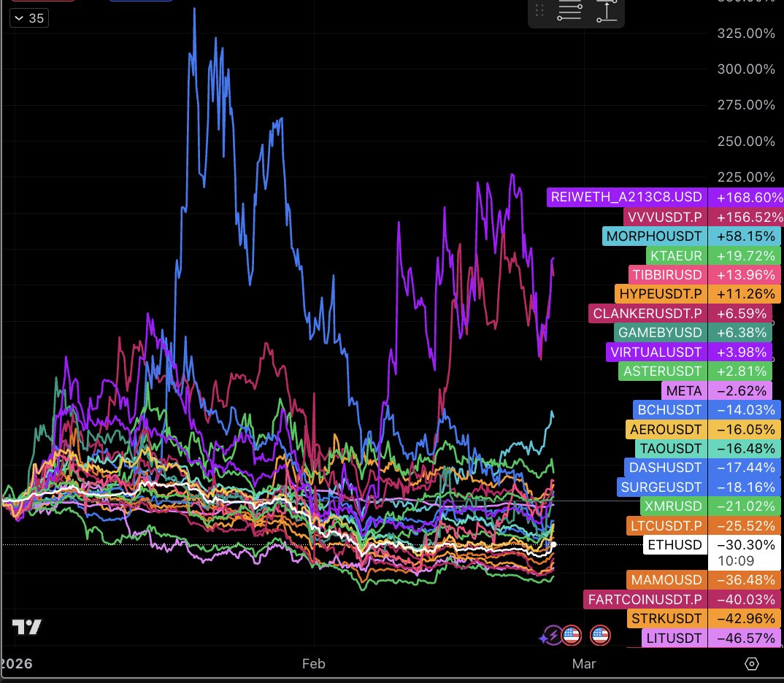Image resolution: width=784 pixels, height=683 pixels.
Task: Select the BCHUSDT price label
Action: [669, 409]
